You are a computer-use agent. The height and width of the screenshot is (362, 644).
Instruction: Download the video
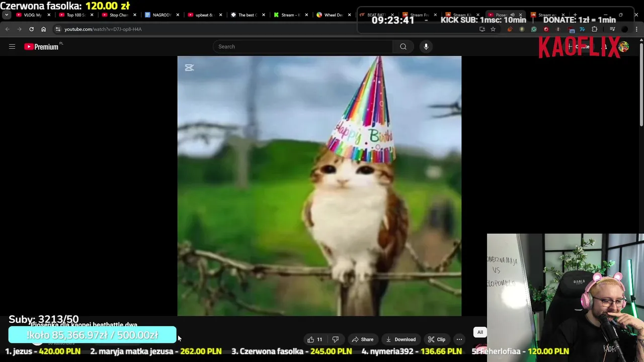tap(400, 339)
